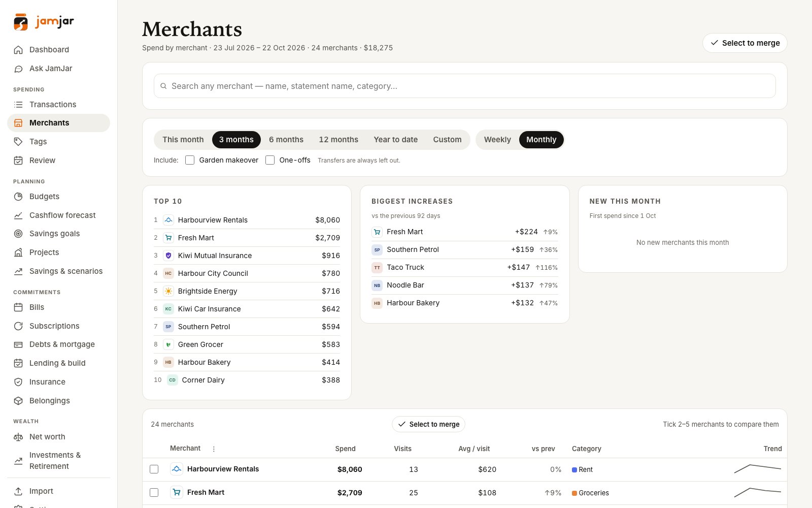Click Corner Dairy in Top 10
Screen dimensions: 812x508
pyautogui.click(x=247, y=380)
